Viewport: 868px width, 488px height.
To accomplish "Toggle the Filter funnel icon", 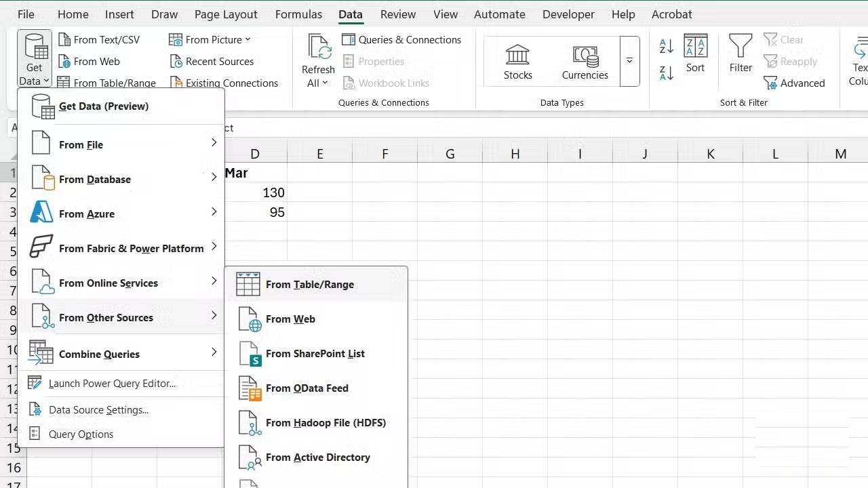I will pyautogui.click(x=741, y=46).
